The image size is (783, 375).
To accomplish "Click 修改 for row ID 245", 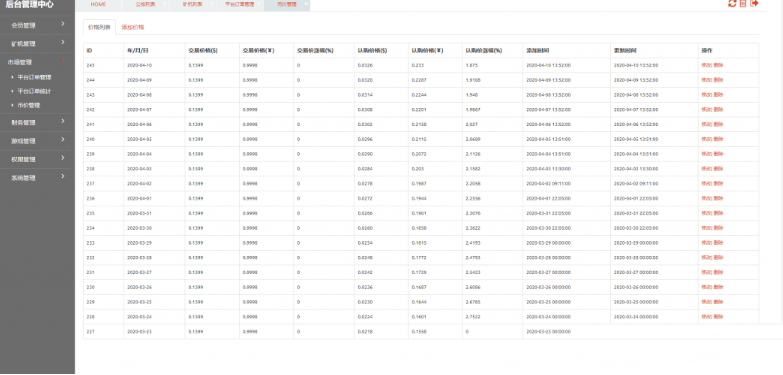I will 706,65.
